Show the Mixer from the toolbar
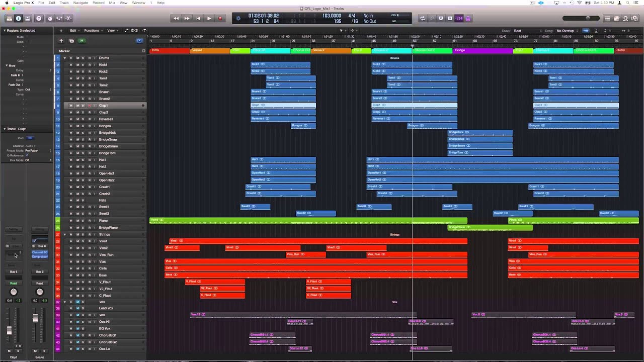The height and width of the screenshot is (362, 644). 59,19
